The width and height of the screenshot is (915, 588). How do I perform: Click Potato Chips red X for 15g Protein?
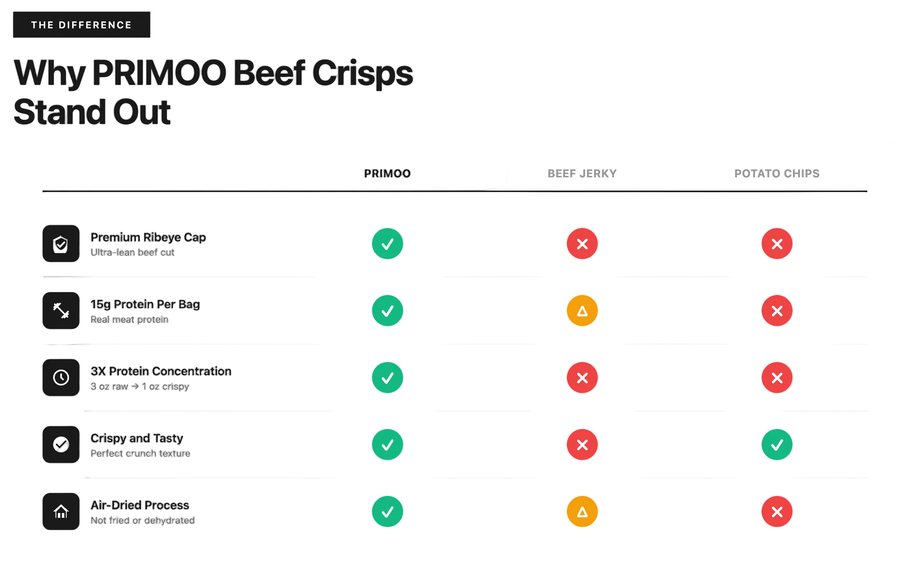coord(777,311)
